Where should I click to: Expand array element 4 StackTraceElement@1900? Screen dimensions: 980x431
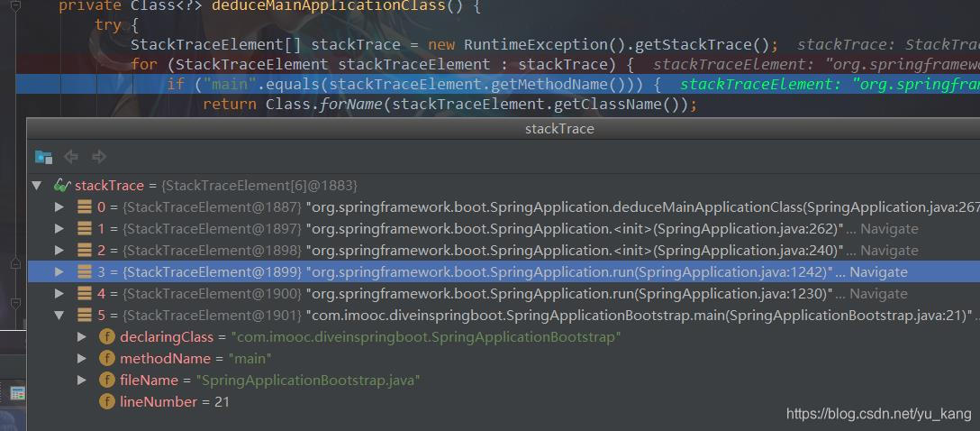pyautogui.click(x=59, y=293)
